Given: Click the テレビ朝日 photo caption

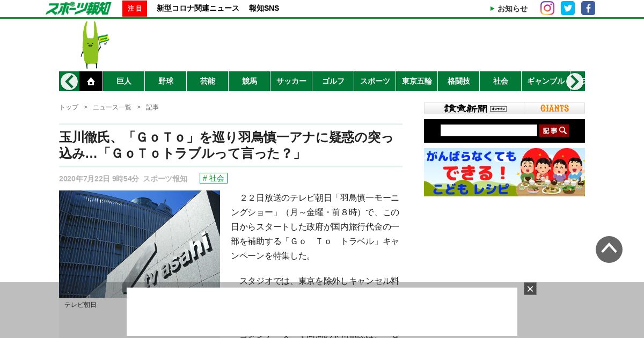Looking at the screenshot, I should [x=80, y=305].
